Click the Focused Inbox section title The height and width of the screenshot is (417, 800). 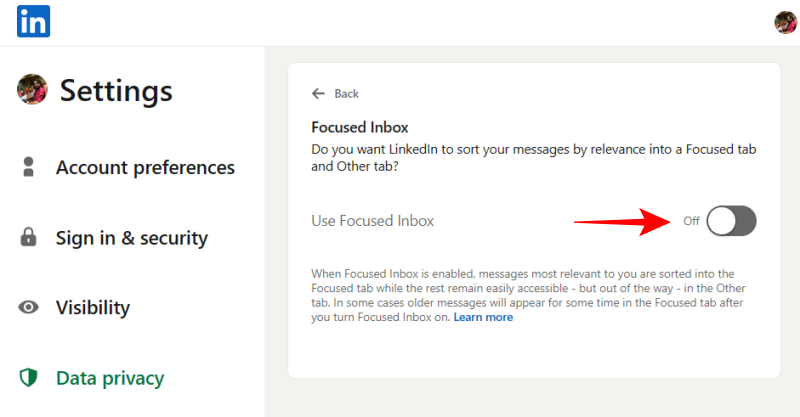(x=360, y=127)
